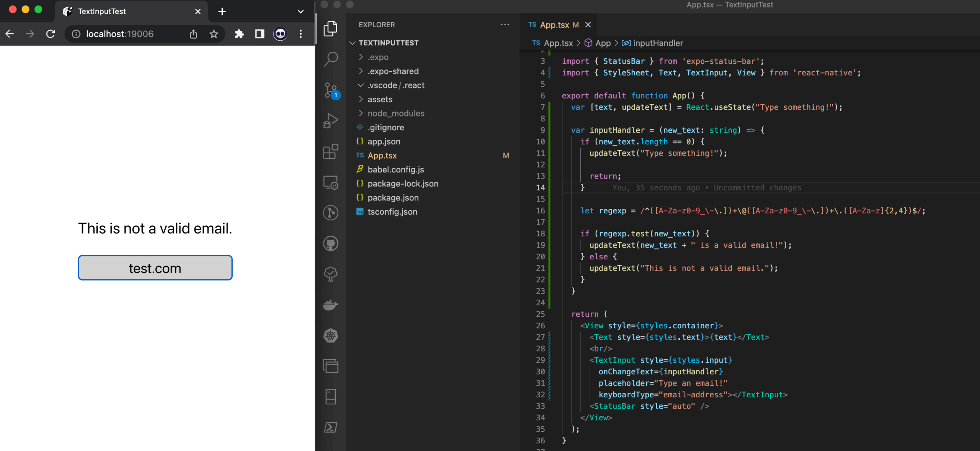Toggle the browser side panel
This screenshot has height=451, width=980.
tap(260, 34)
